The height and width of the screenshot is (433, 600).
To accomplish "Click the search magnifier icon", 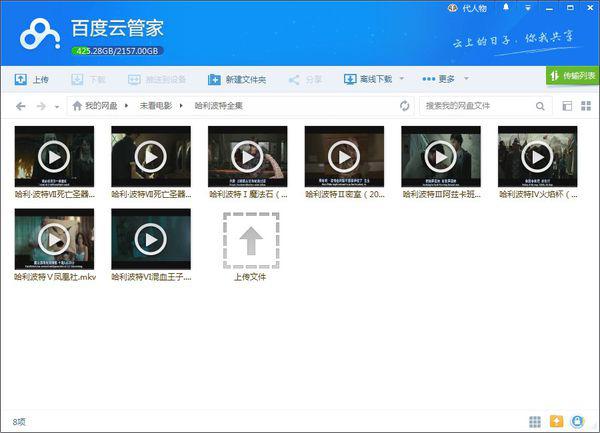I will click(x=540, y=105).
